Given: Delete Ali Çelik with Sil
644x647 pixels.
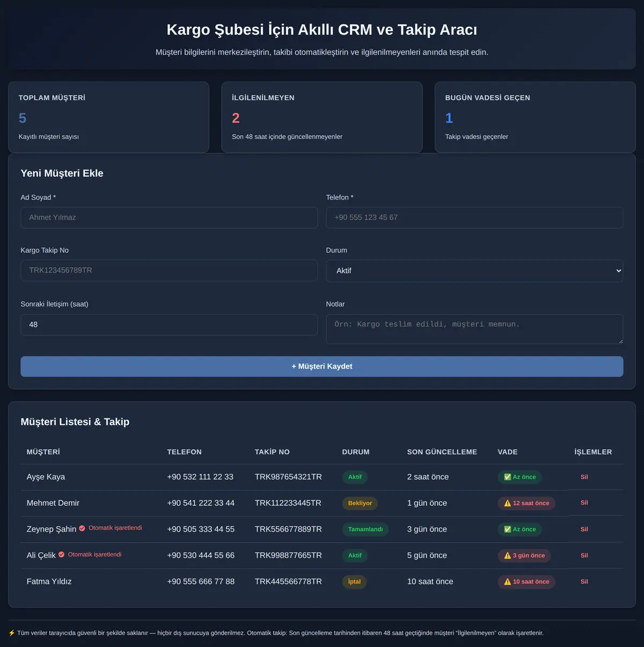Looking at the screenshot, I should click(584, 555).
